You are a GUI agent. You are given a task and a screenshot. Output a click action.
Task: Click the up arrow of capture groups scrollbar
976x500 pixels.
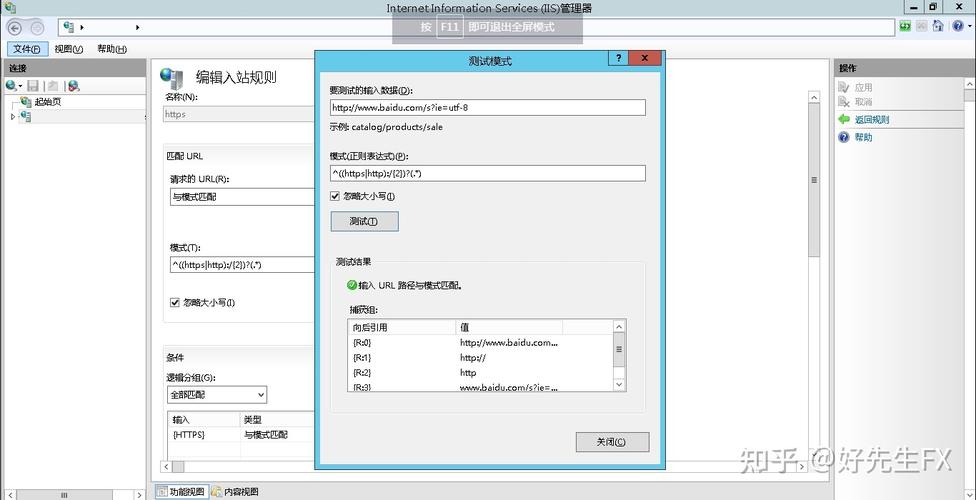click(619, 326)
